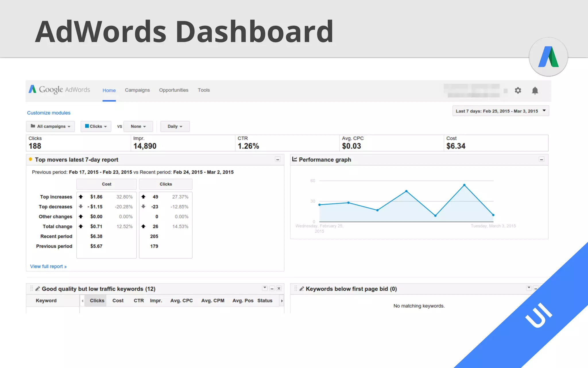Edit the Good quality keywords module pencil icon
588x368 pixels.
point(38,289)
